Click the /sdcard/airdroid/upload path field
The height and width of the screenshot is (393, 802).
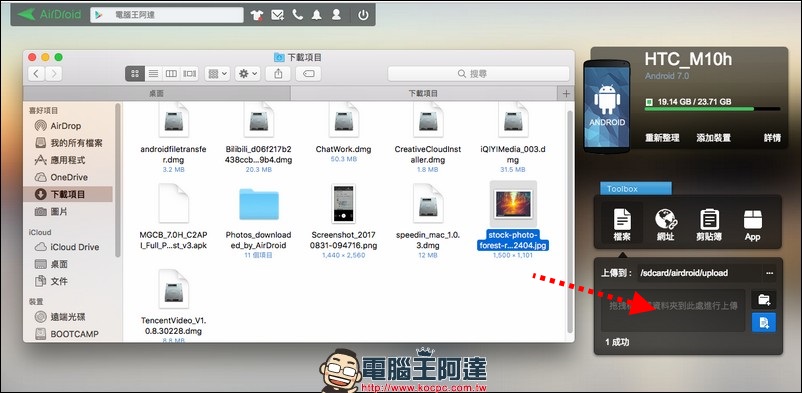(700, 273)
